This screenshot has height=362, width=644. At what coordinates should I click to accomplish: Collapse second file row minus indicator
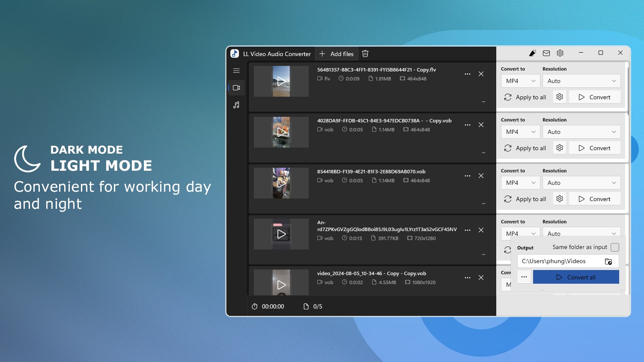483,153
